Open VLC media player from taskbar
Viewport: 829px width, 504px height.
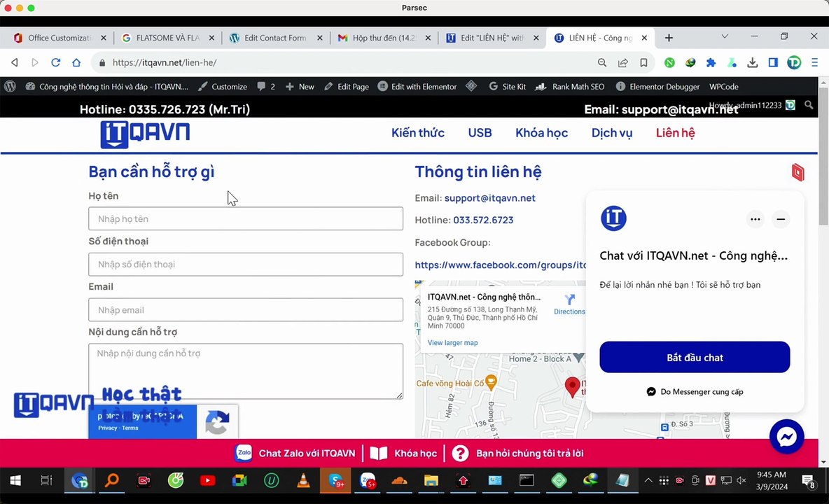point(303,480)
